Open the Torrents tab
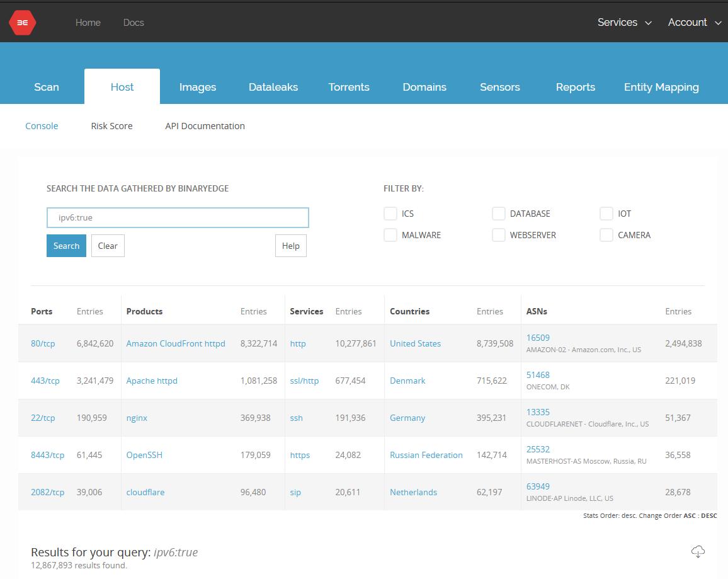This screenshot has height=579, width=728. [x=349, y=87]
